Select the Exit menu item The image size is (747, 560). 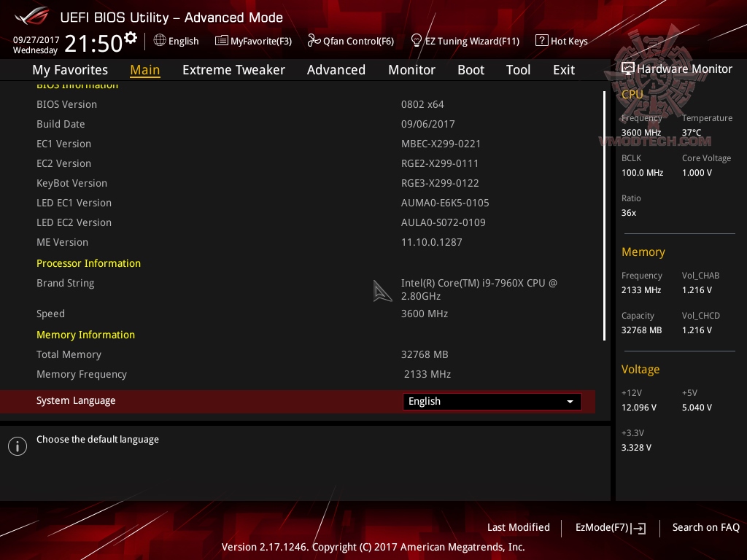tap(563, 70)
